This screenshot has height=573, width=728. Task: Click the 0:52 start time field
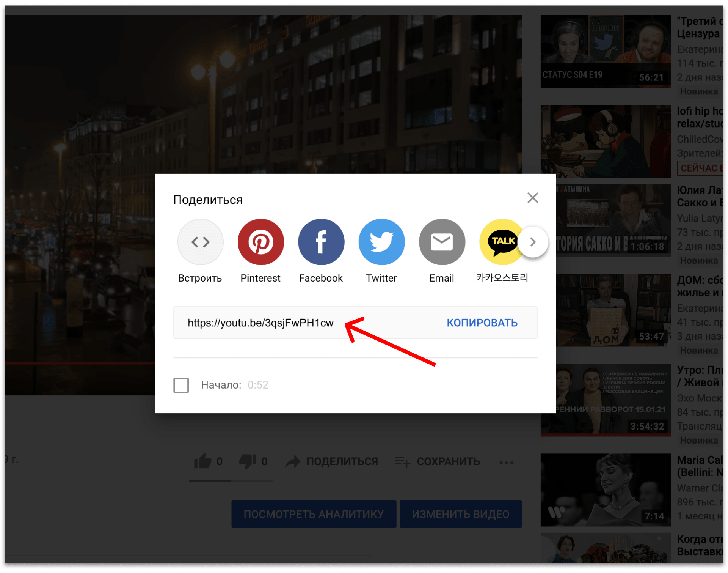pyautogui.click(x=258, y=385)
